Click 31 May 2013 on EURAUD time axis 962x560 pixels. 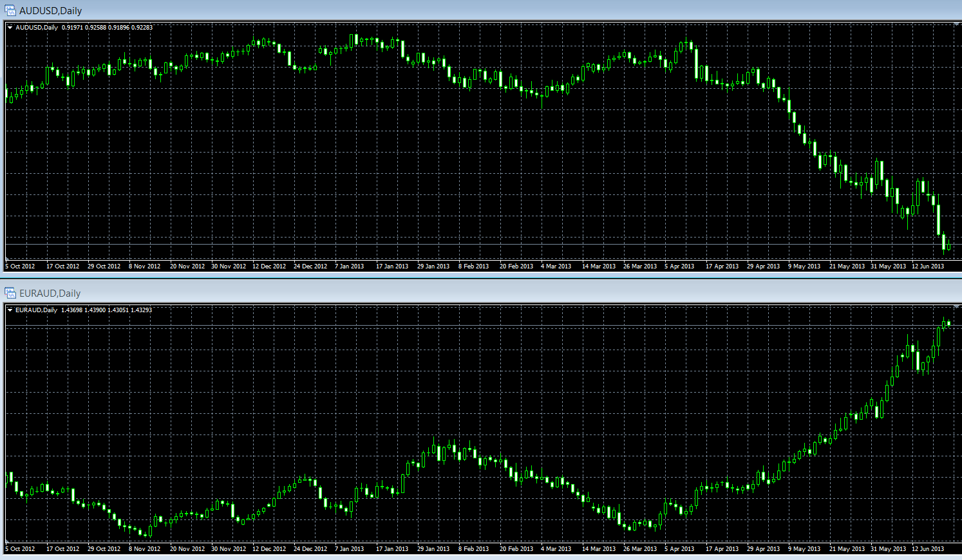(888, 549)
